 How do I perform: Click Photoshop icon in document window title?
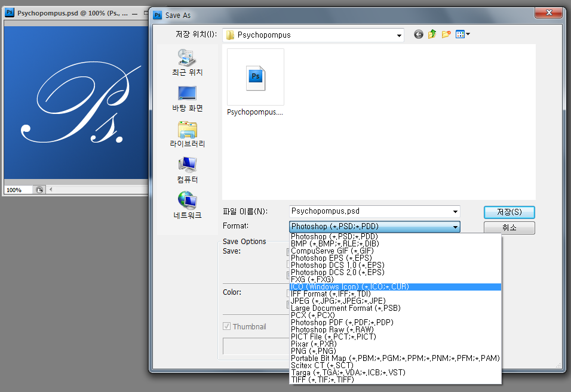[x=10, y=13]
